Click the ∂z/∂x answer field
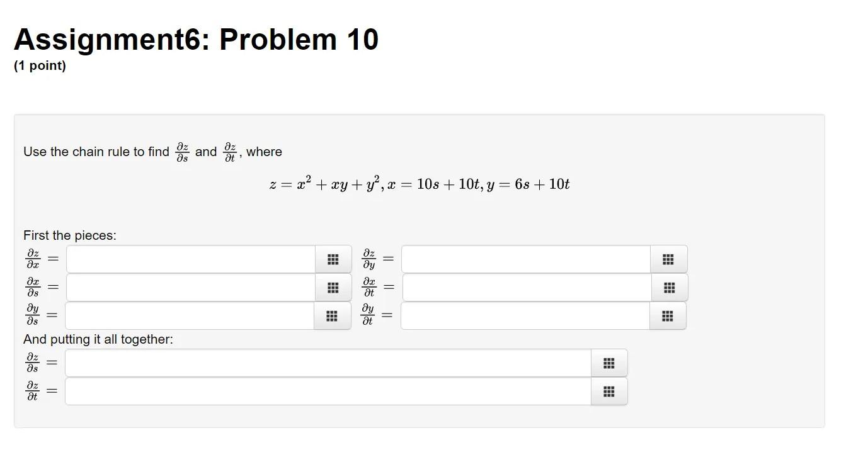868x450 pixels. (189, 259)
